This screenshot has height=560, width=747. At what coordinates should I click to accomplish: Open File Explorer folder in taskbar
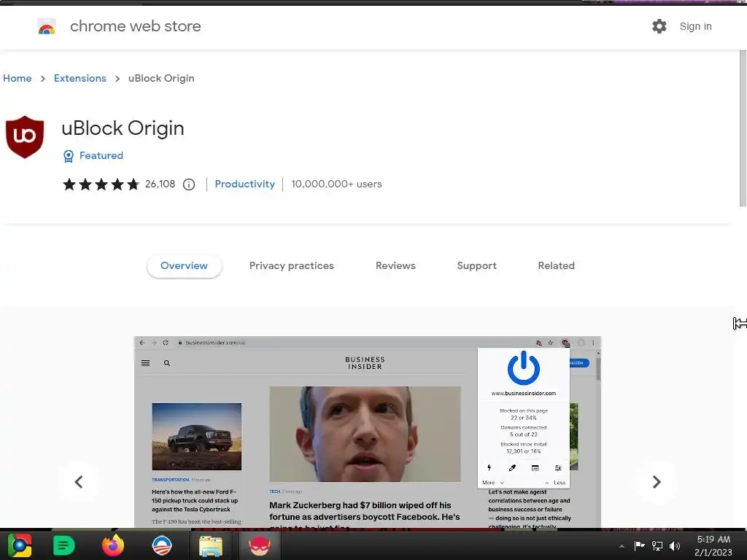[x=211, y=545]
